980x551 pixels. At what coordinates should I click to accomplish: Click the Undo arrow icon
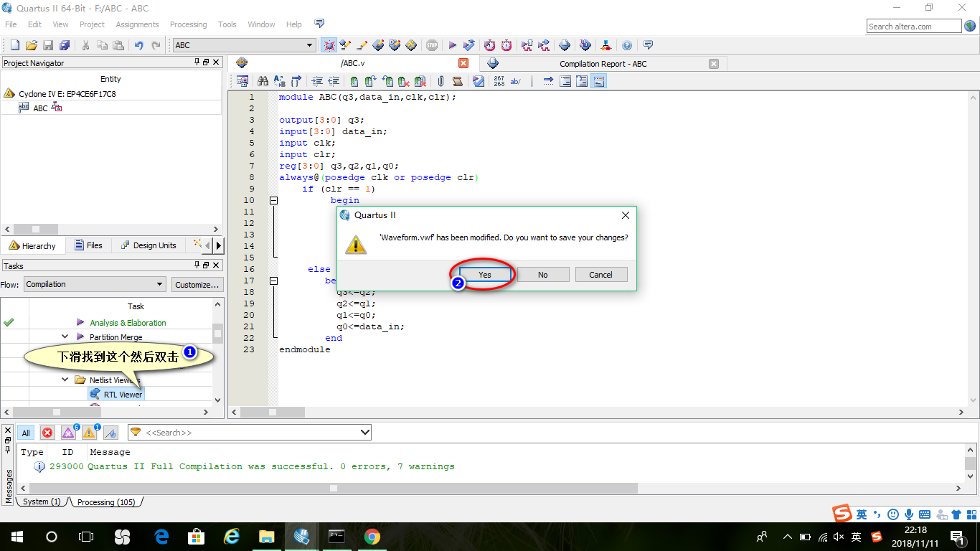tap(139, 45)
